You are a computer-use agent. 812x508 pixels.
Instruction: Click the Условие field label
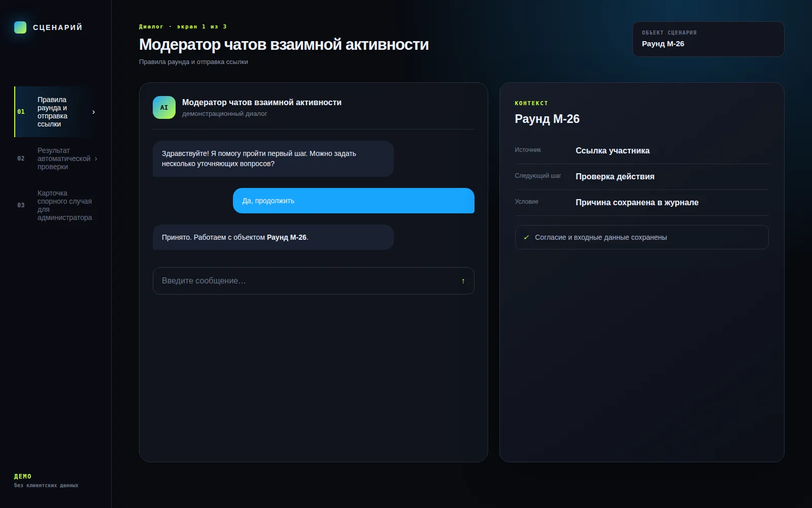point(526,202)
